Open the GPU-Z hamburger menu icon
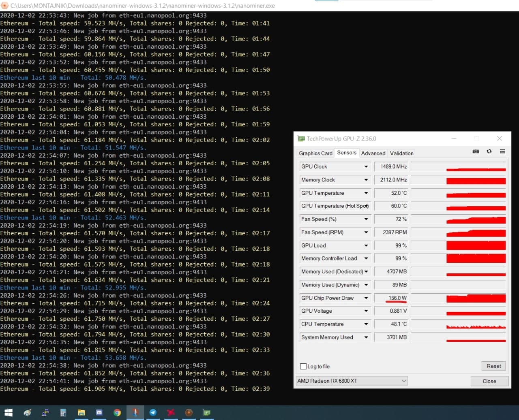 click(x=502, y=151)
